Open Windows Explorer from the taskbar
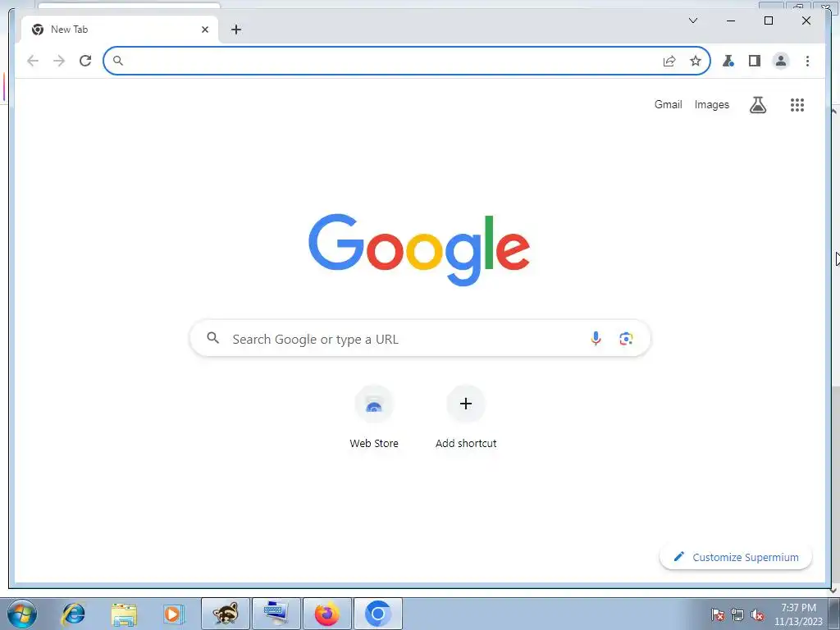 click(124, 614)
